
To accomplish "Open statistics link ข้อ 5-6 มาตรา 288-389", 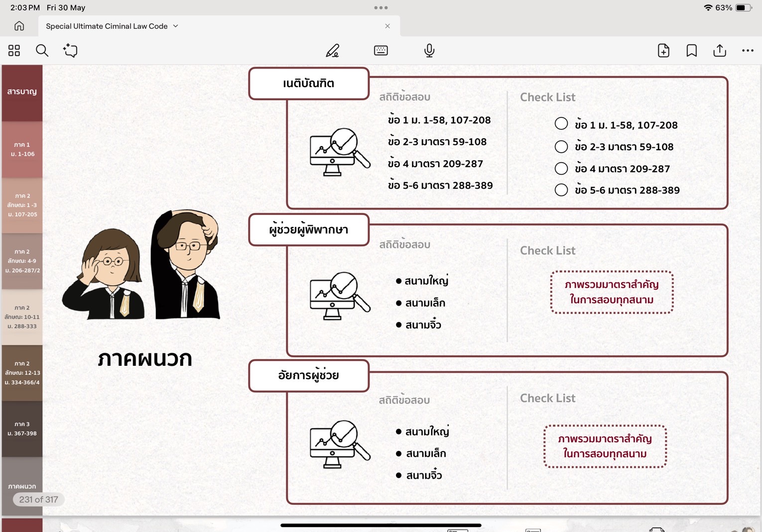I will 440,186.
